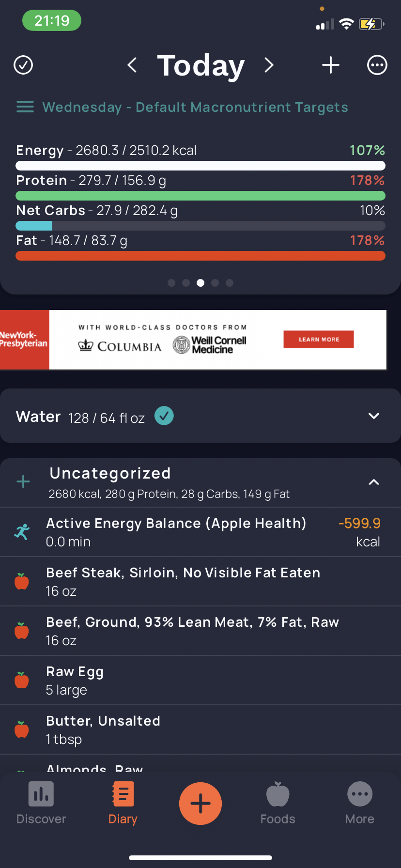Image resolution: width=401 pixels, height=868 pixels.
Task: Tap the diary complete checkmark icon
Action: (x=23, y=65)
